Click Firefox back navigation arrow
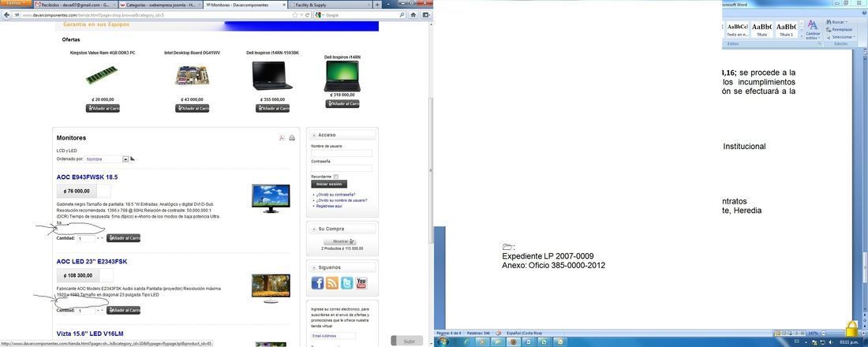868x347 pixels. (x=6, y=15)
